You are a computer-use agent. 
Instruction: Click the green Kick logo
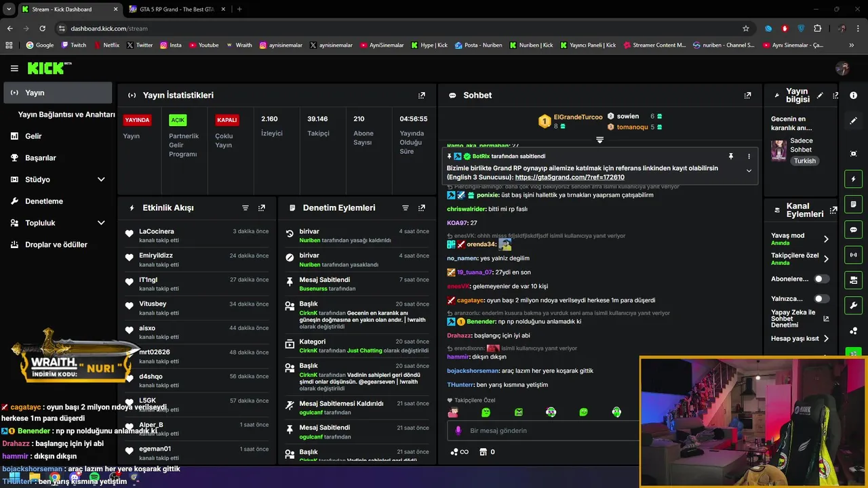click(x=49, y=68)
